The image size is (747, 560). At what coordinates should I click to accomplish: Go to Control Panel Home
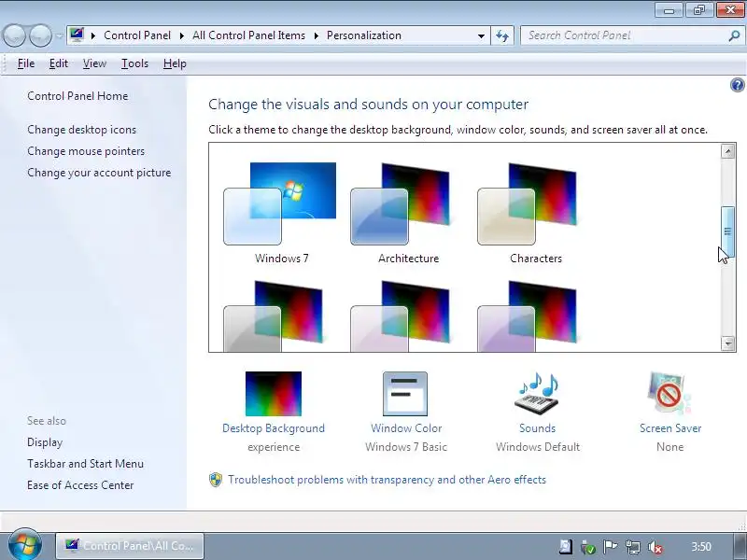[78, 96]
